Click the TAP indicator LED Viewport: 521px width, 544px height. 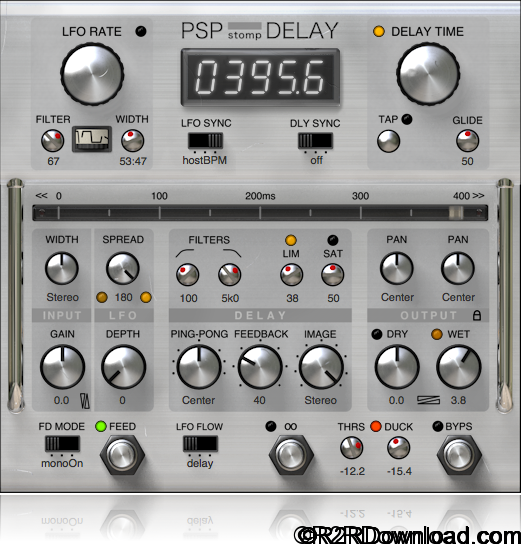pyautogui.click(x=407, y=119)
